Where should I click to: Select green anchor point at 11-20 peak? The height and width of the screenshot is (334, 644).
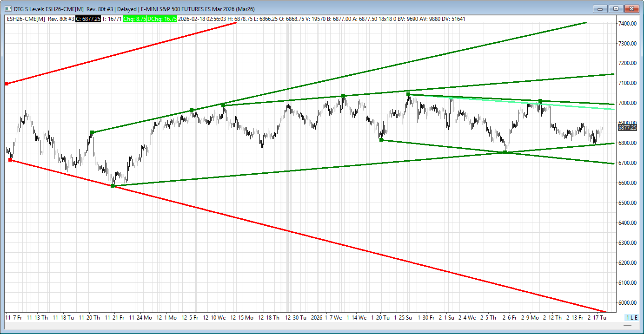point(92,132)
